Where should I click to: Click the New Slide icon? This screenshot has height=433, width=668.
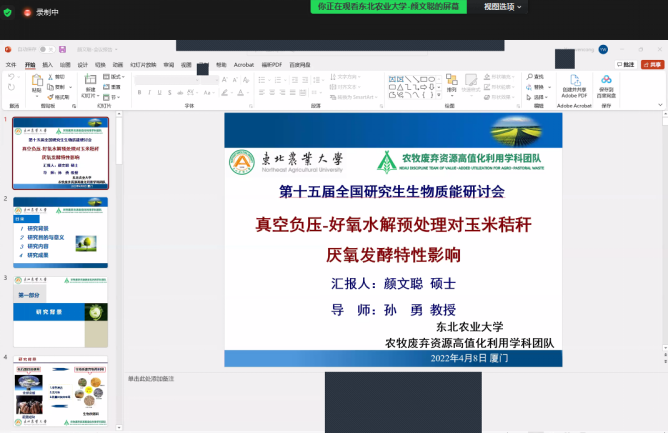[x=89, y=82]
